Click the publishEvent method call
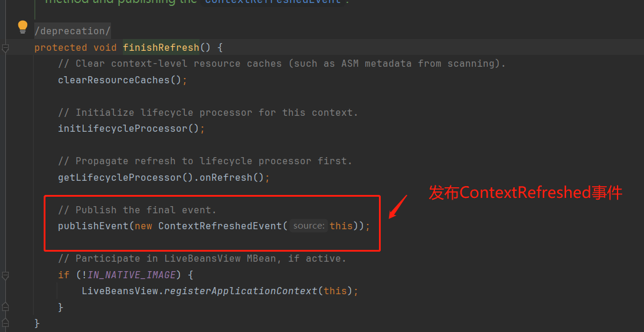This screenshot has width=644, height=332. coord(93,226)
